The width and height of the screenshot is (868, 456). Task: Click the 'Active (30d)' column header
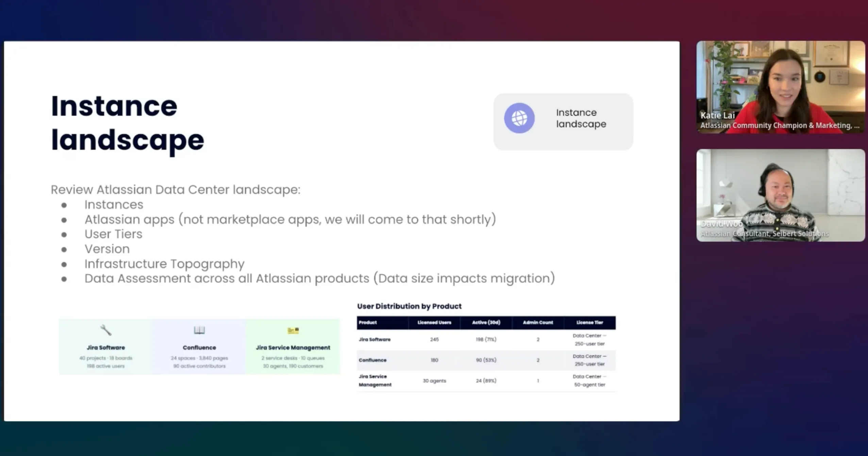click(x=486, y=322)
